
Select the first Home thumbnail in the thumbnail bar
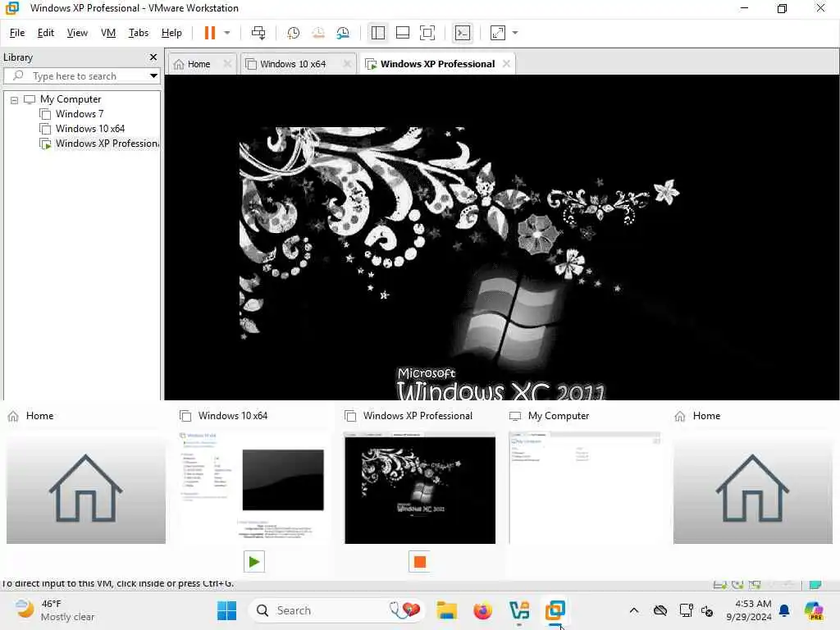coord(85,488)
